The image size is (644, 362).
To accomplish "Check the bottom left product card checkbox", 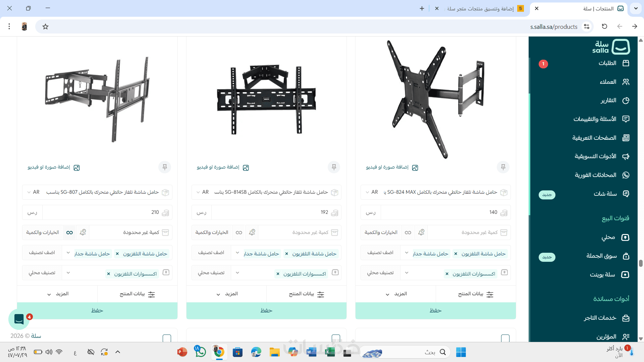I will point(167,338).
